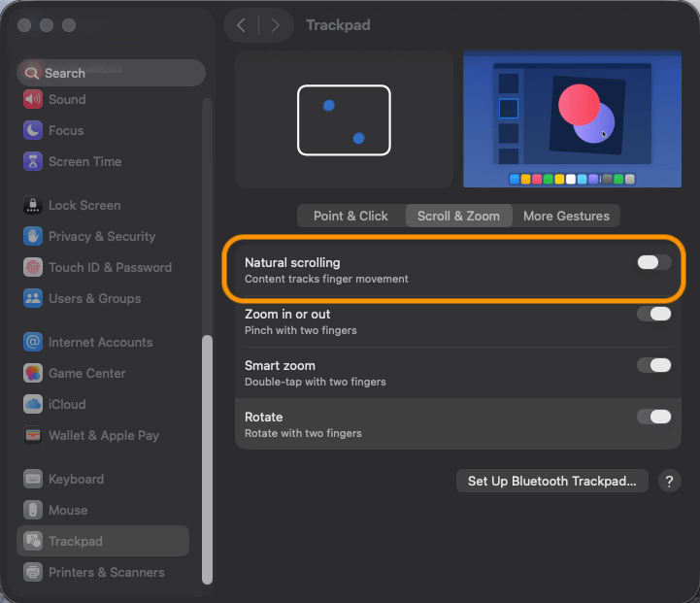The height and width of the screenshot is (603, 700).
Task: Click the gesture demo video preview
Action: pyautogui.click(x=572, y=119)
